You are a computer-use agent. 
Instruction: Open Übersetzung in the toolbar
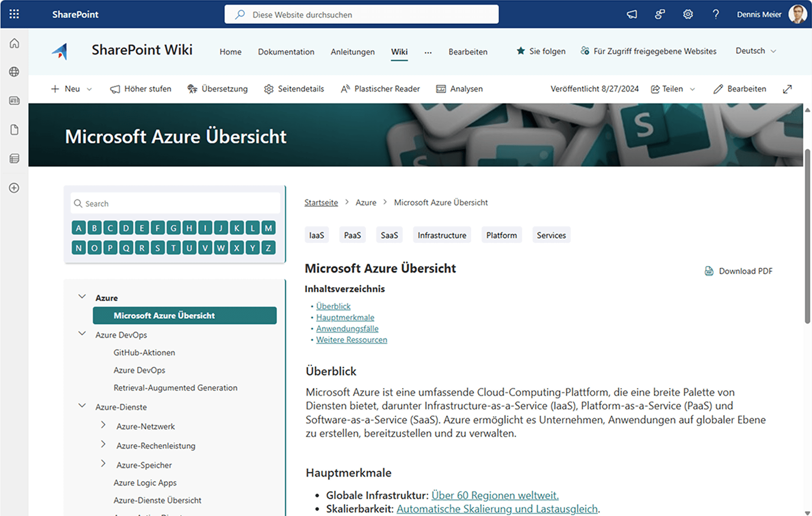coord(217,89)
